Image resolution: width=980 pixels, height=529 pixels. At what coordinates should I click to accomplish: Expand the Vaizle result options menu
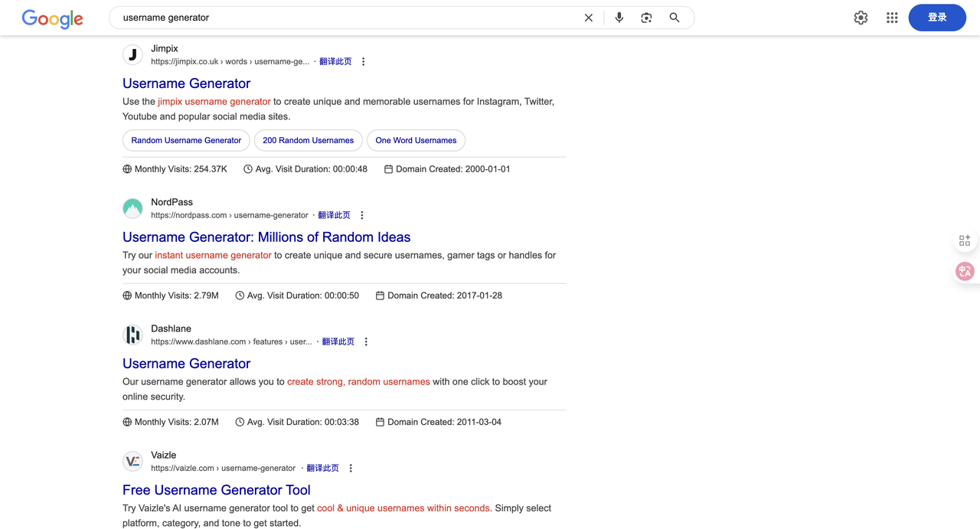351,469
